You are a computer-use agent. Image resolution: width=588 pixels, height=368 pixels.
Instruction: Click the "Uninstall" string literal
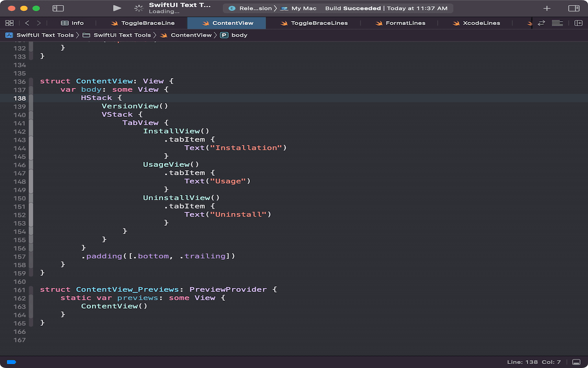tap(238, 214)
